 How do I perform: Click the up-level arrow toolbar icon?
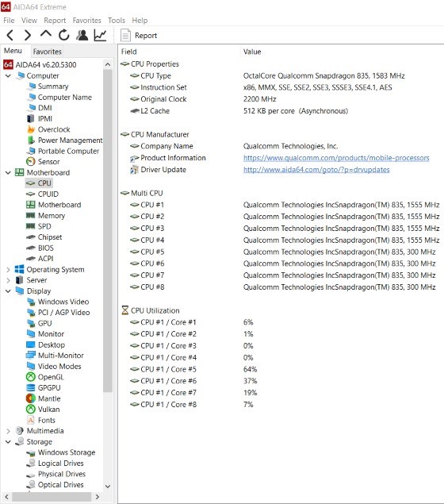tap(46, 34)
